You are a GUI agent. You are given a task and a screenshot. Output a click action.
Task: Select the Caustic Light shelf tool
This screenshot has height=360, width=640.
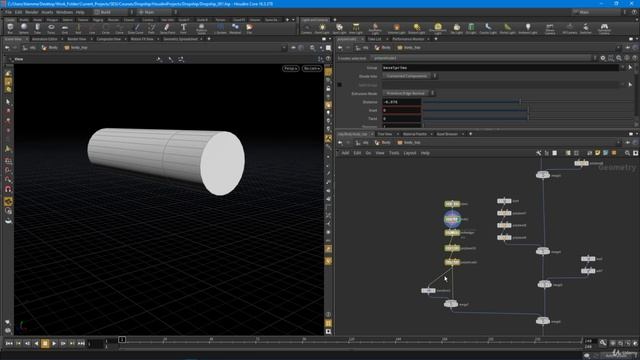(x=488, y=29)
